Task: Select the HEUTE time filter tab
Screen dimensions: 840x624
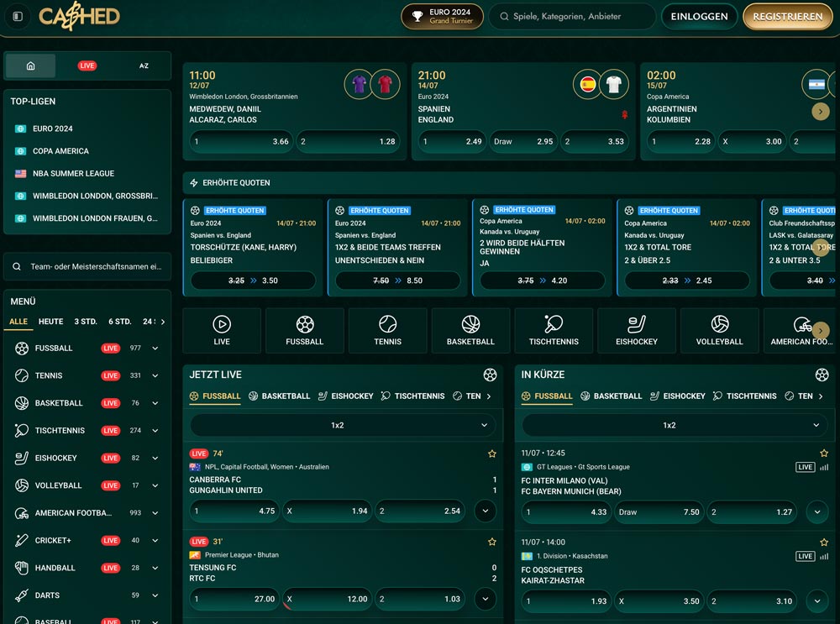Action: (x=51, y=322)
